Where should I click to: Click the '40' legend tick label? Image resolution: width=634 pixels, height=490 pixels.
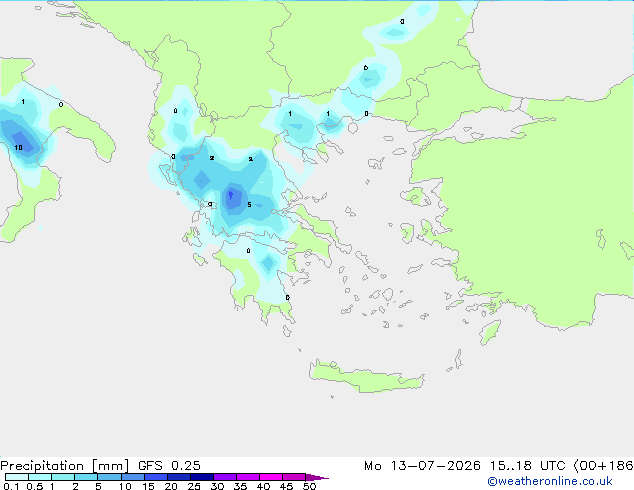tap(263, 486)
